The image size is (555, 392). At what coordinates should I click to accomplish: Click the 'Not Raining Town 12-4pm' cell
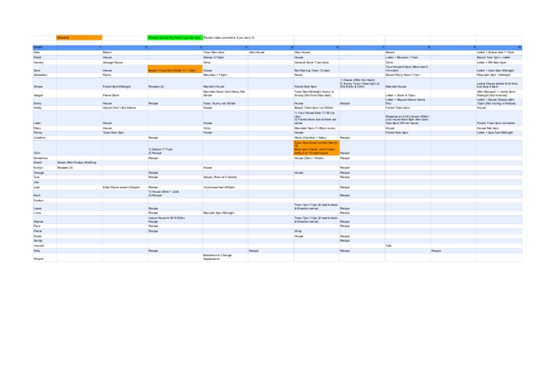pyautogui.click(x=317, y=69)
